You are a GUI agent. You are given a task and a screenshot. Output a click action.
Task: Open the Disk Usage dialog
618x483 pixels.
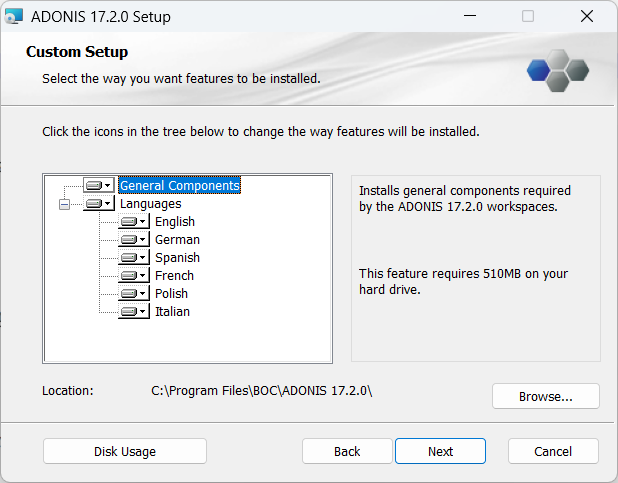tap(125, 451)
